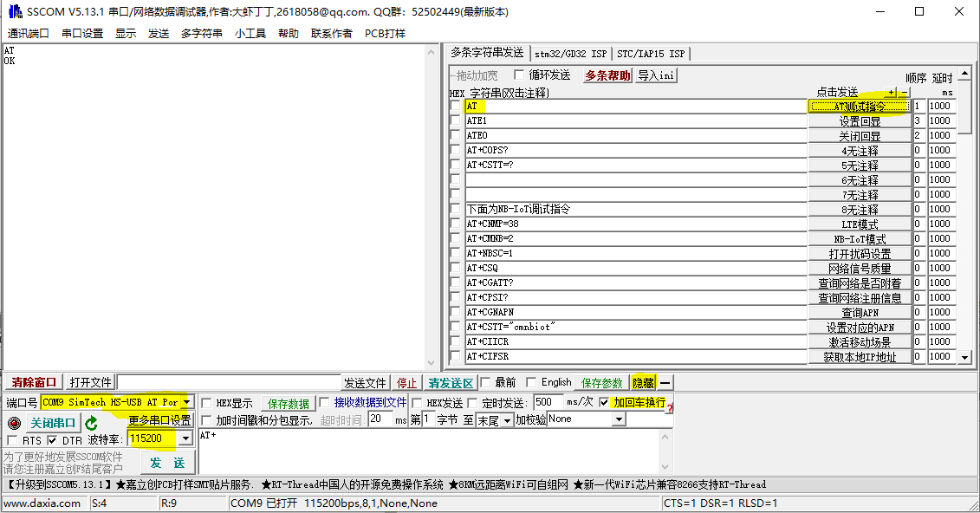This screenshot has height=513, width=980.
Task: Send the highlighted AT测试指令 command
Action: coord(858,106)
